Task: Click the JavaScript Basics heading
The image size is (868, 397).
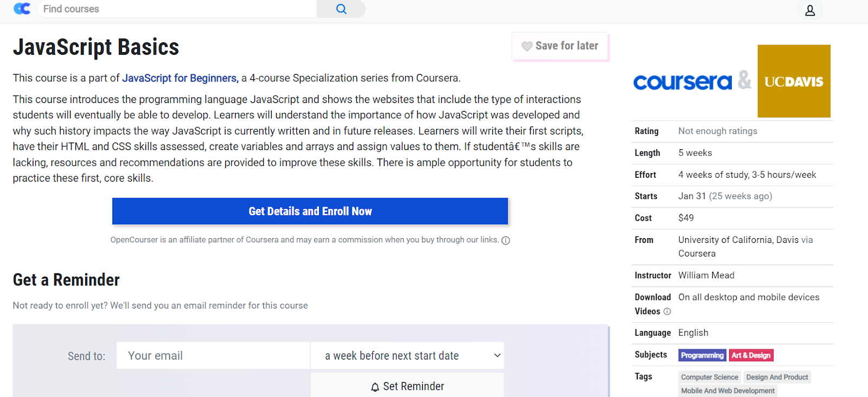Action: coord(96,48)
